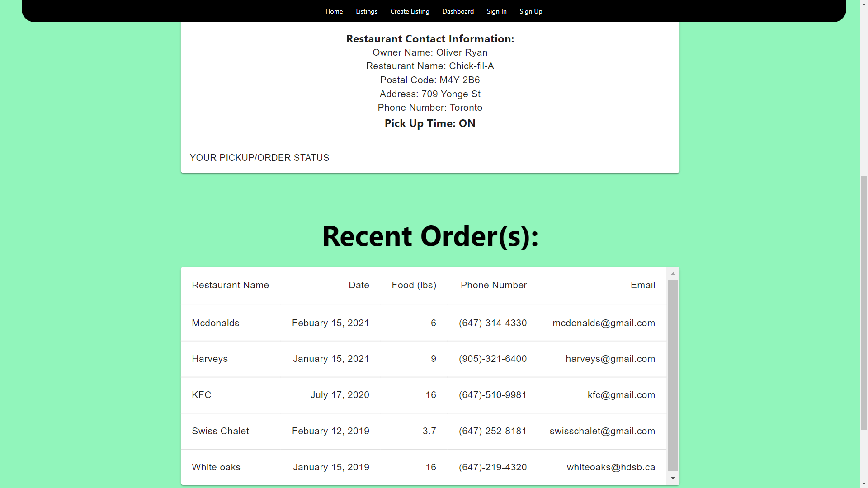Click the orders table scrollbar thumb
868x488 pixels.
click(x=673, y=375)
